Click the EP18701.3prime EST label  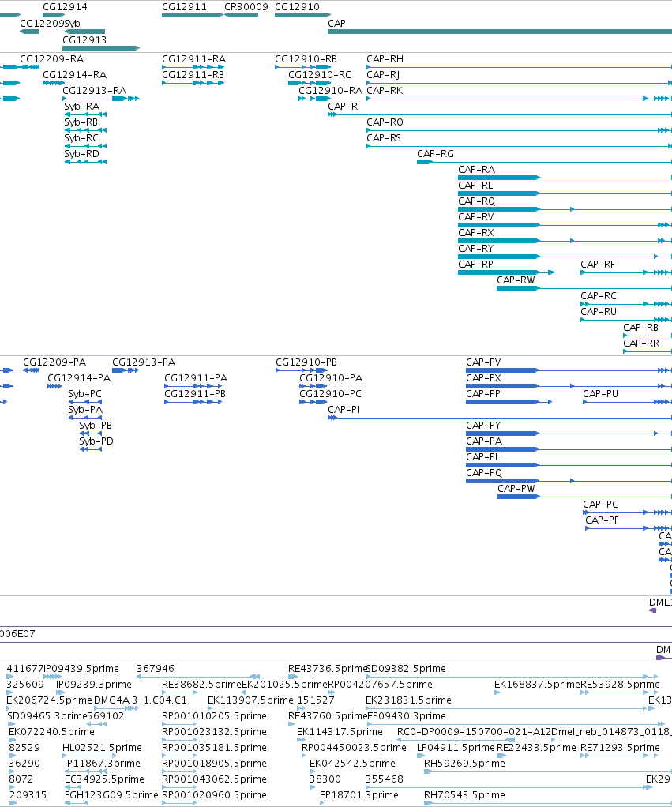(x=359, y=794)
